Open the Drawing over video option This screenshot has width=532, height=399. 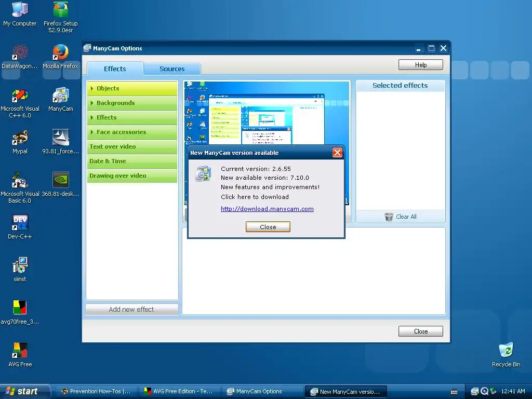click(x=132, y=176)
